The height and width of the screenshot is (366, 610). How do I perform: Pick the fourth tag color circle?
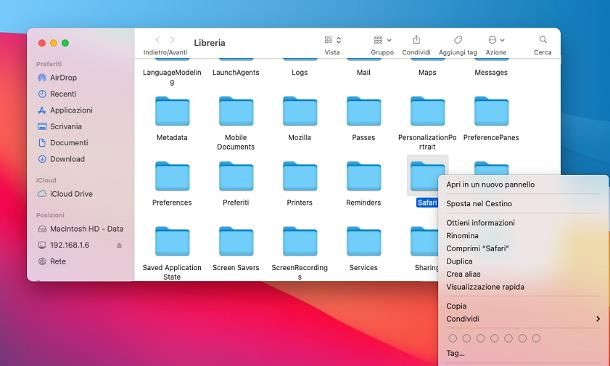(x=494, y=338)
